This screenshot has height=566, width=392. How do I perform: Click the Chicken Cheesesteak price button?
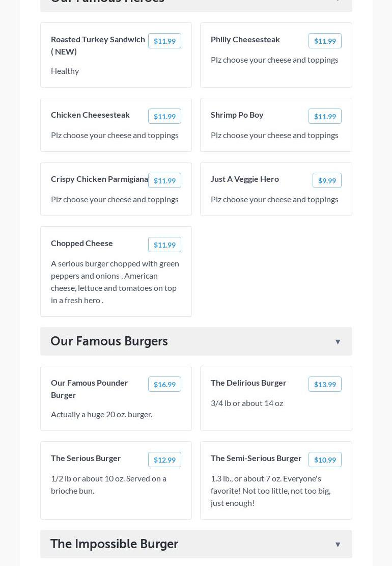click(164, 117)
